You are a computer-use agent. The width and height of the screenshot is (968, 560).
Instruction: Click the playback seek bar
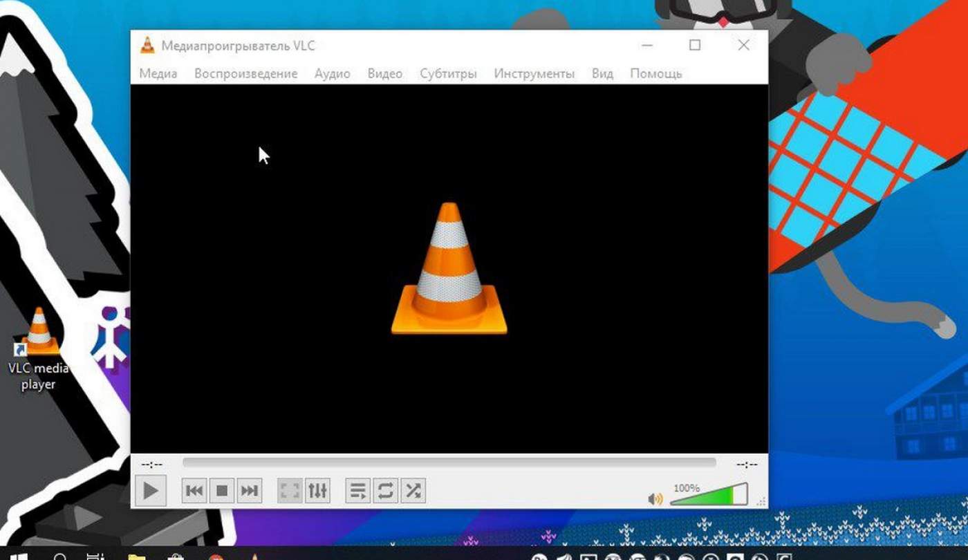click(449, 463)
